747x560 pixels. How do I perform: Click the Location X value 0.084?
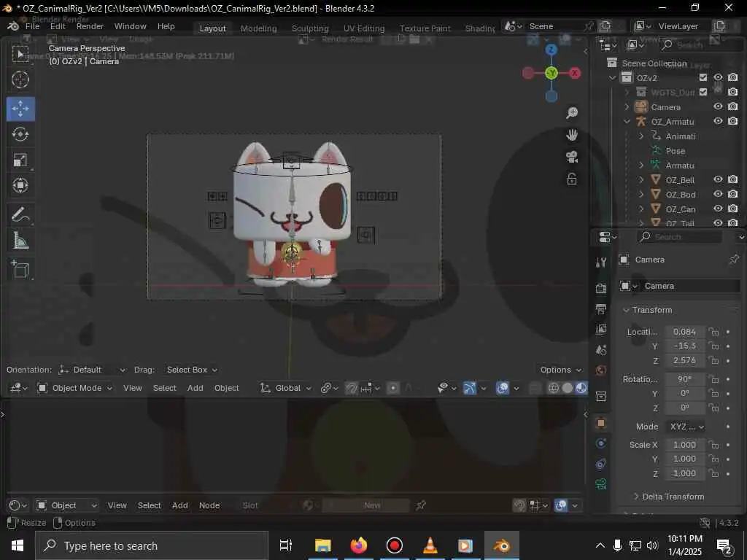pos(684,332)
